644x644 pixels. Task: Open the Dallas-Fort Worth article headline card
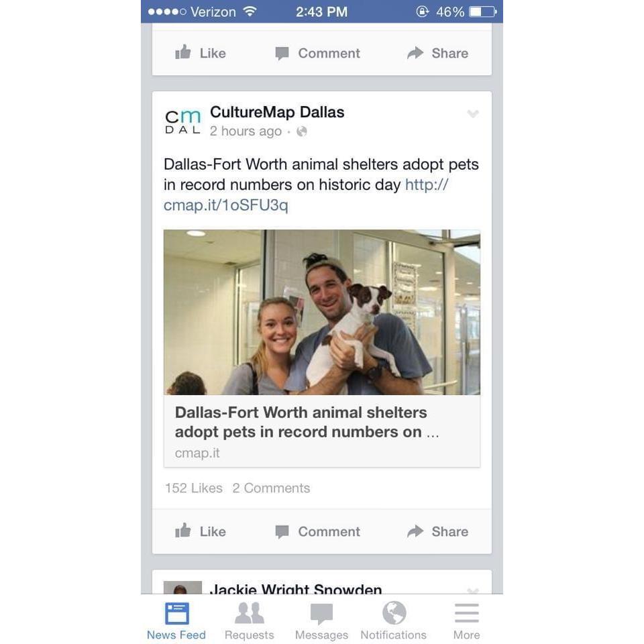(x=321, y=431)
